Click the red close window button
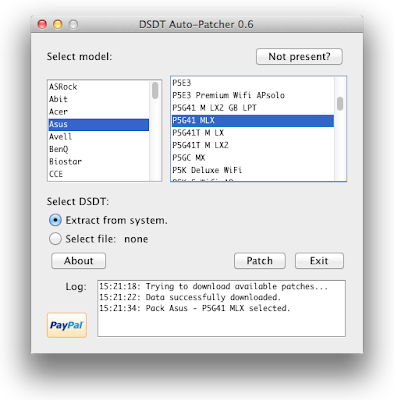This screenshot has width=394, height=400. [42, 24]
